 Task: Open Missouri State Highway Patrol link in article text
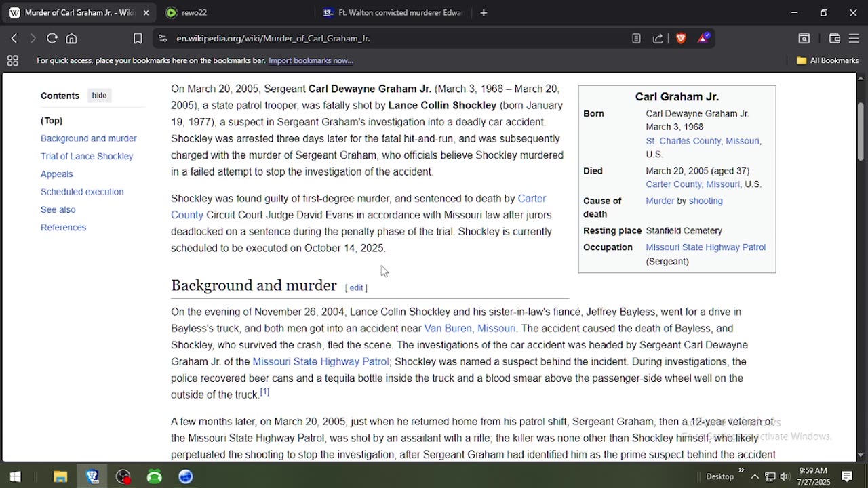click(x=321, y=362)
